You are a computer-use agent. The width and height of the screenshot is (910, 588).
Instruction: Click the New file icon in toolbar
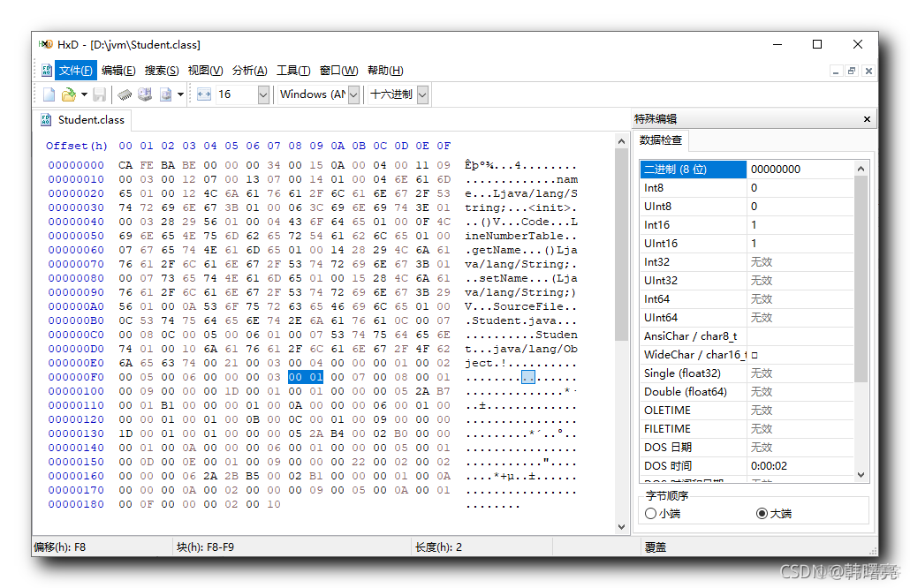point(49,94)
